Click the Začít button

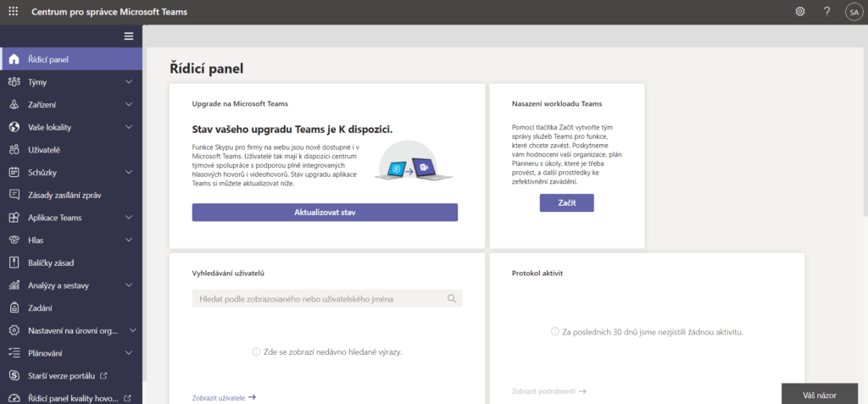(x=567, y=202)
